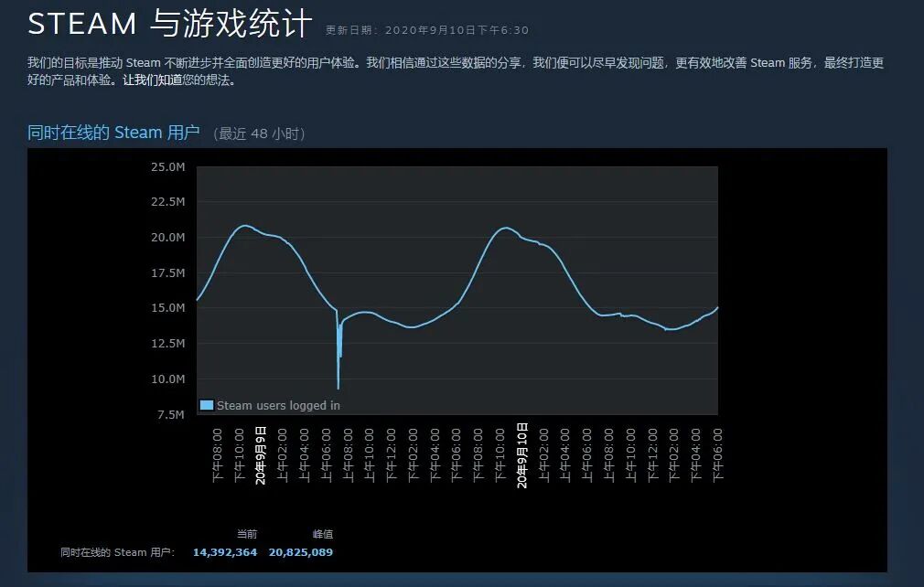Click the 20年9月10日 date axis label
The image size is (924, 587).
pos(522,455)
